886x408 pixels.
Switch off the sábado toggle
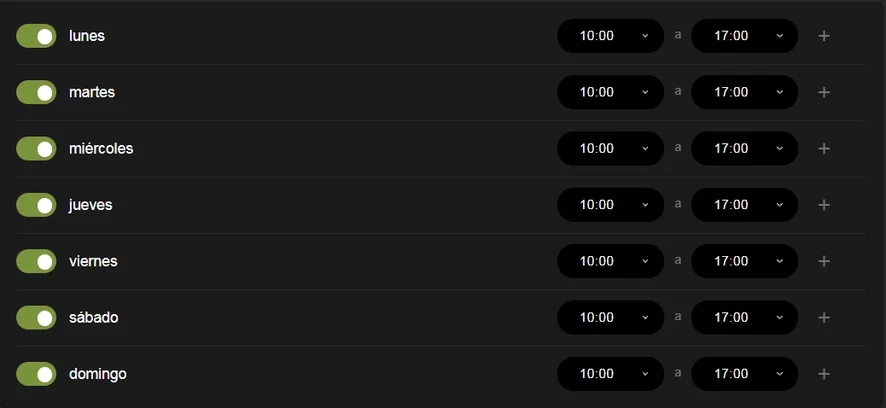coord(36,317)
